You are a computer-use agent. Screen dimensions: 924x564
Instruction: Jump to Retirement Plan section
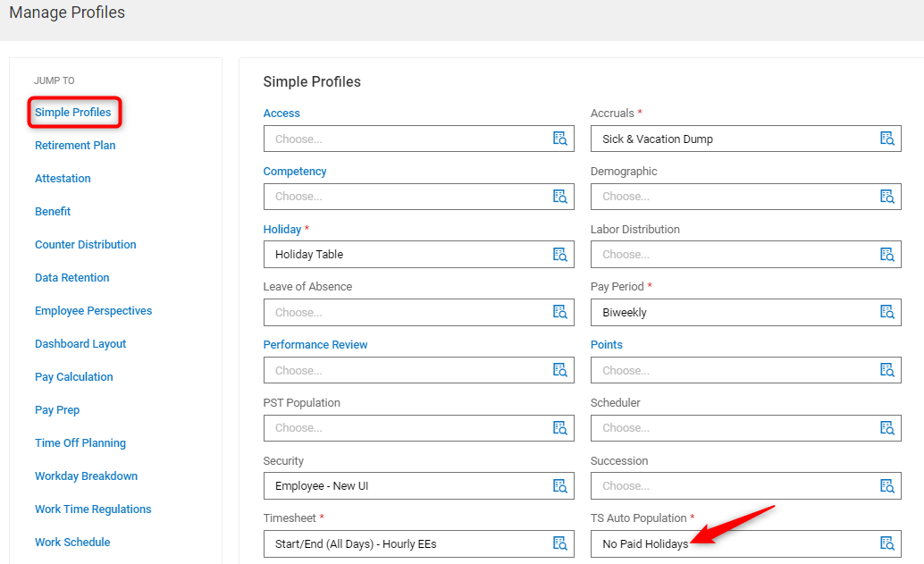74,145
